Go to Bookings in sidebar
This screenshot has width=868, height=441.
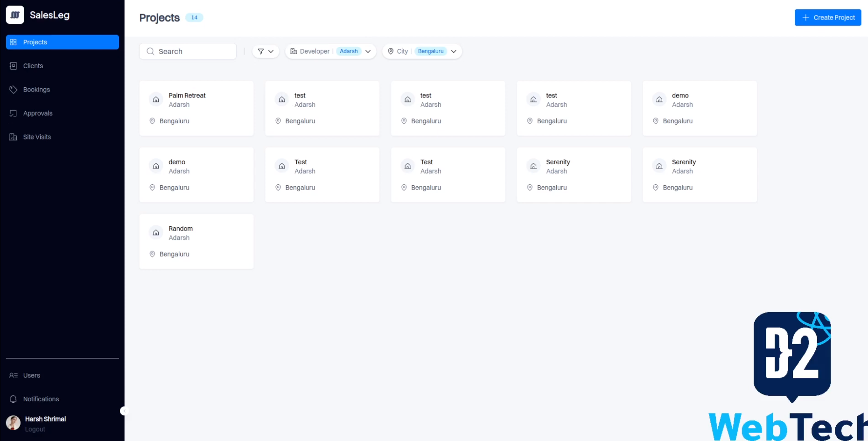[36, 90]
